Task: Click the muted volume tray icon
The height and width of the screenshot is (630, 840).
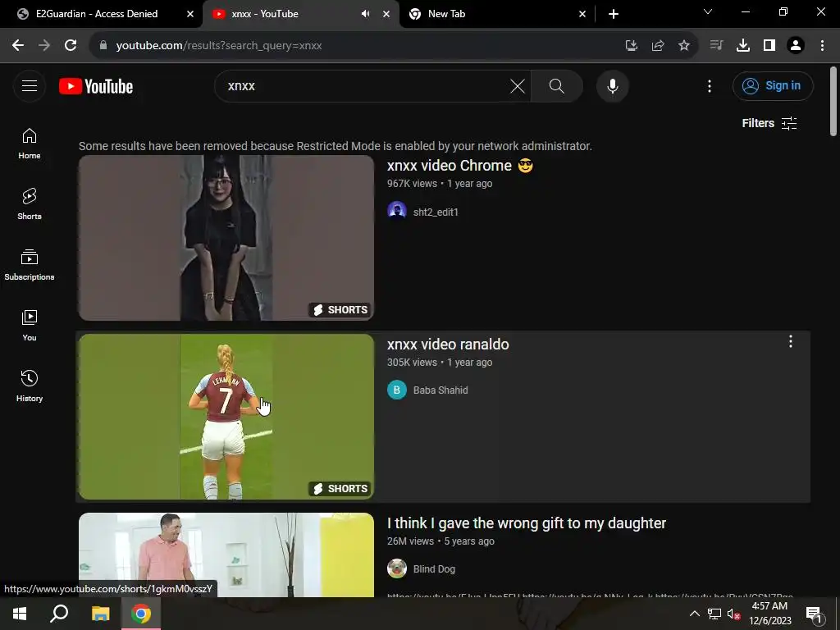Action: [x=733, y=614]
